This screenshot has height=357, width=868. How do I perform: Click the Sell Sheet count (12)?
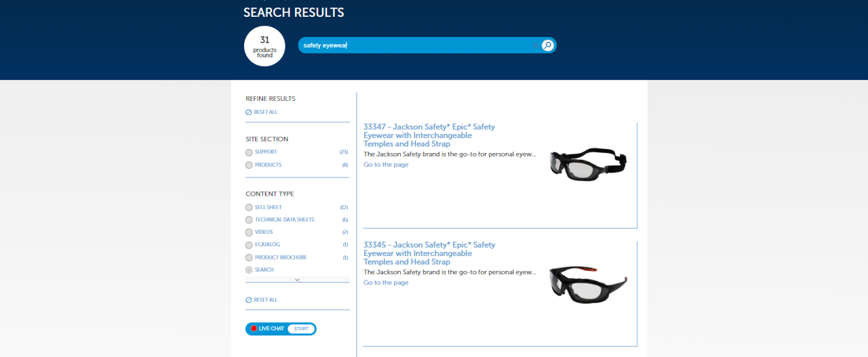pos(344,208)
